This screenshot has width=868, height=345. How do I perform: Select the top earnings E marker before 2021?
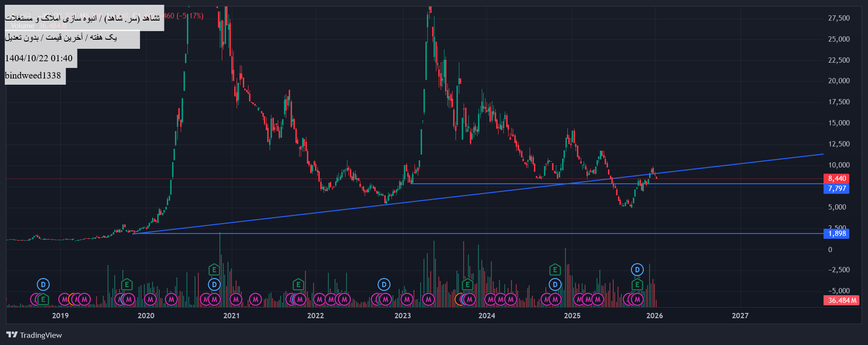click(214, 270)
